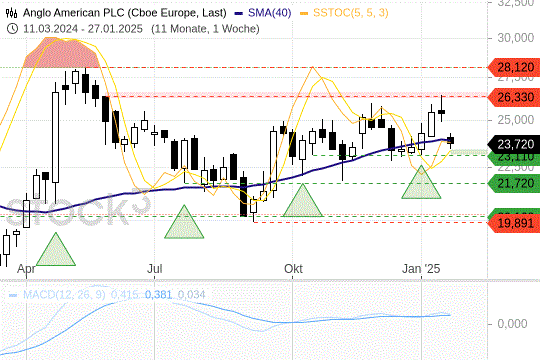
Task: Click the clock icon beside date range
Action: coord(12,28)
